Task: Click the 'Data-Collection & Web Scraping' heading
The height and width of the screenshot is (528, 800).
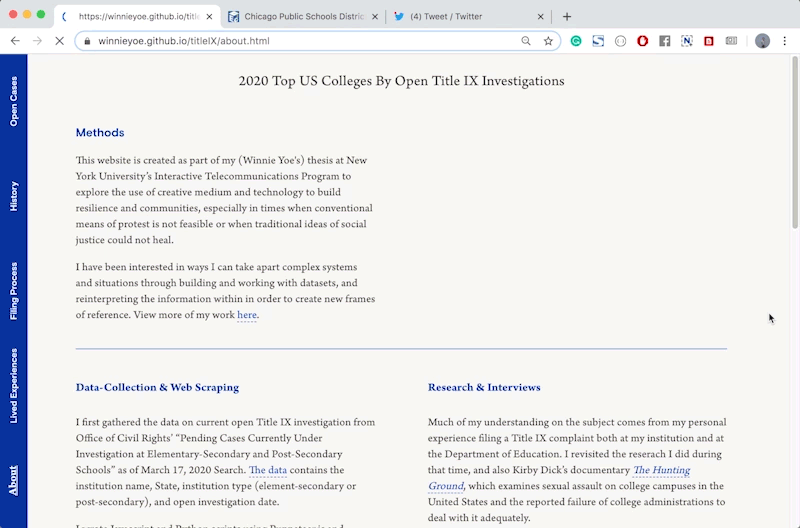Action: coord(157,387)
